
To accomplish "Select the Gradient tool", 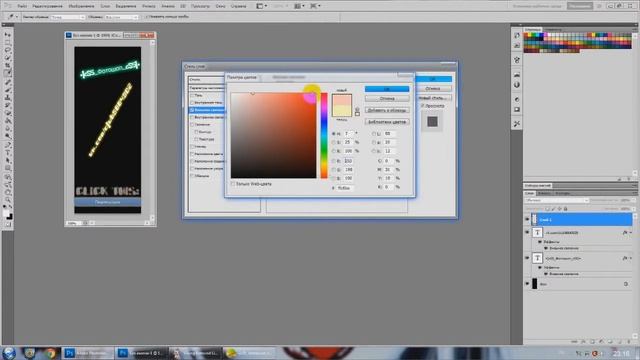I will [7, 121].
